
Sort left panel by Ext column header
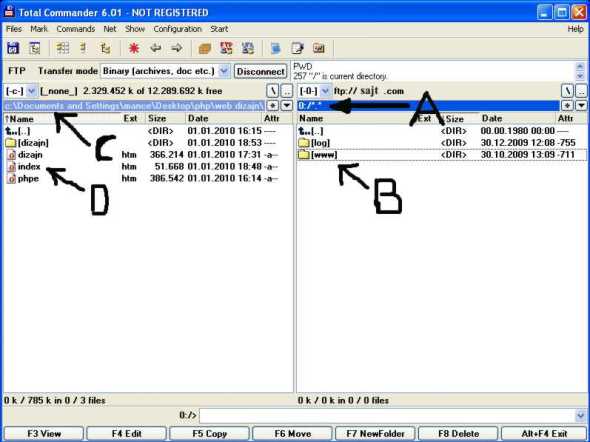133,119
